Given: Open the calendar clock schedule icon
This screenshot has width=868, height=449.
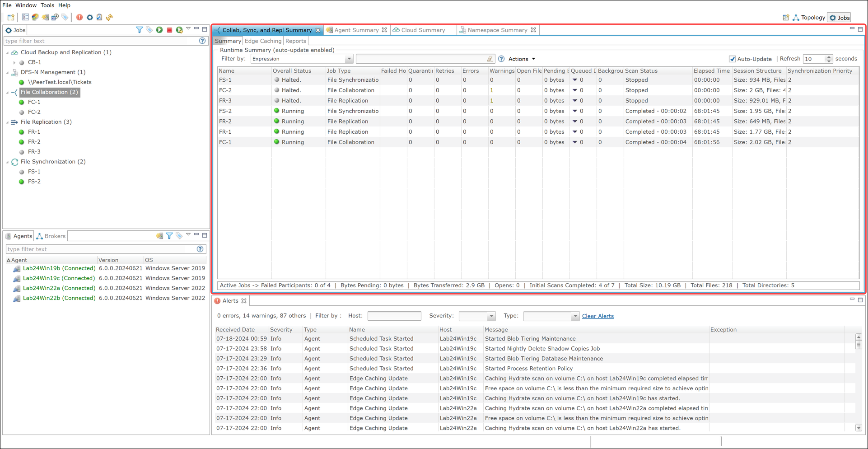Looking at the screenshot, I should coord(55,17).
